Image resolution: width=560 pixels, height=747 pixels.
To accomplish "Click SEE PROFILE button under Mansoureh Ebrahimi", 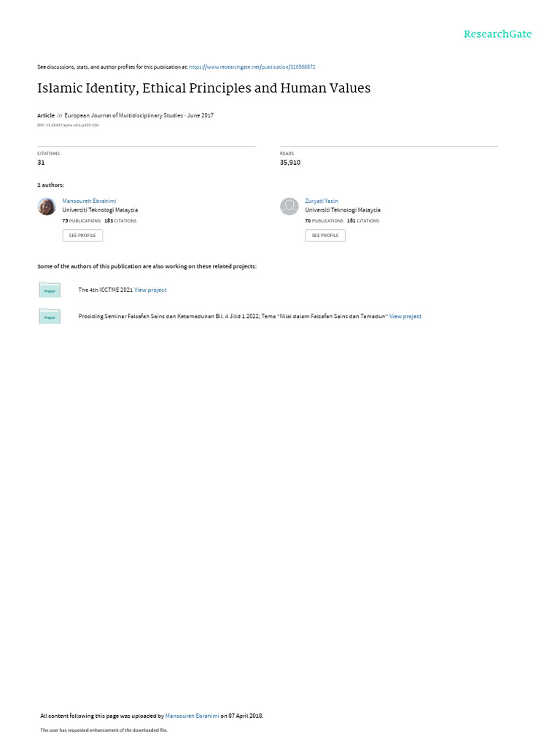I will pos(82,236).
